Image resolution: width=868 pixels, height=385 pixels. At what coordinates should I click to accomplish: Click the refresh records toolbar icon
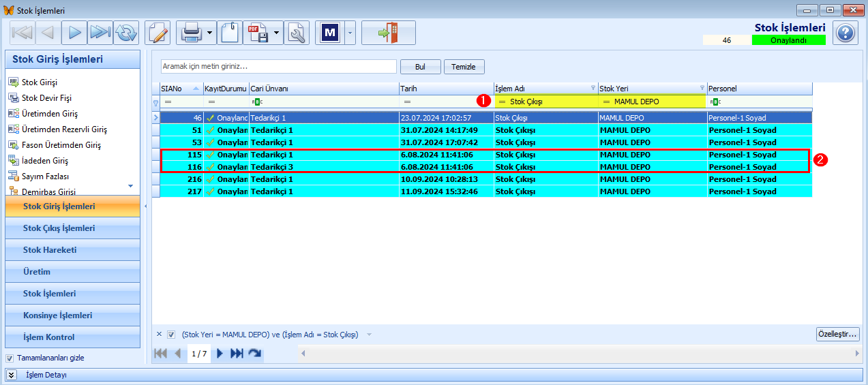(126, 33)
